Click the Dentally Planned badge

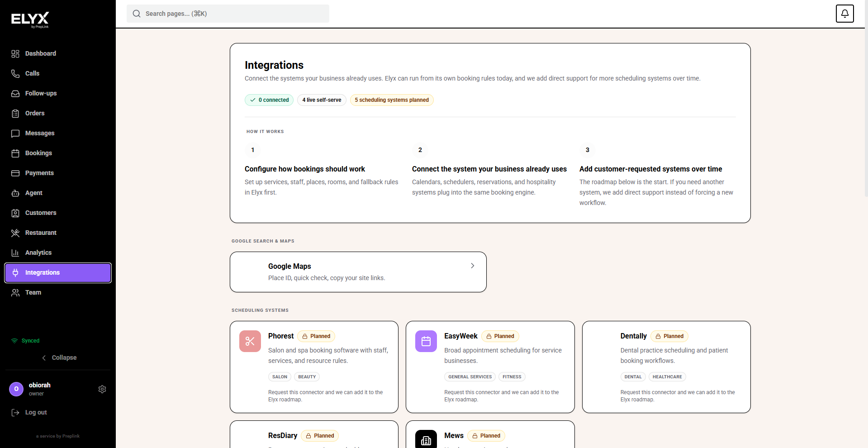(x=669, y=336)
